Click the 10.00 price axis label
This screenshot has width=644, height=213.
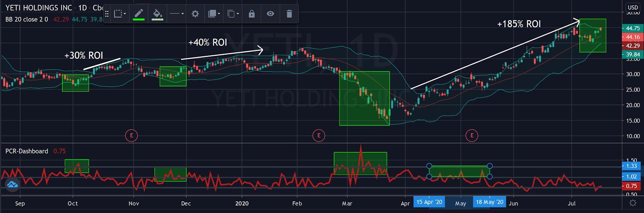pos(633,136)
